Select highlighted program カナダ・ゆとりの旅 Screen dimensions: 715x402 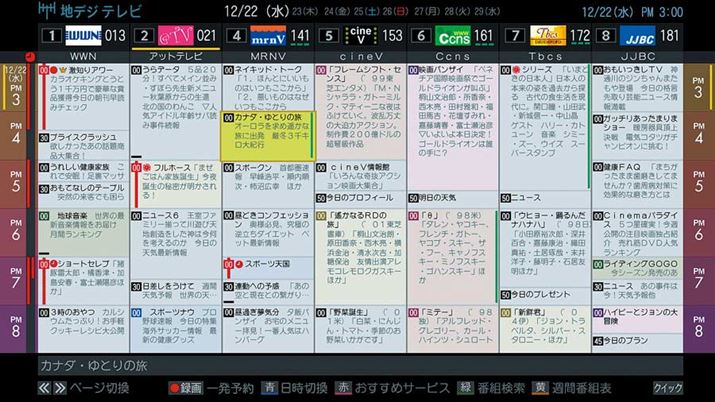pos(268,136)
